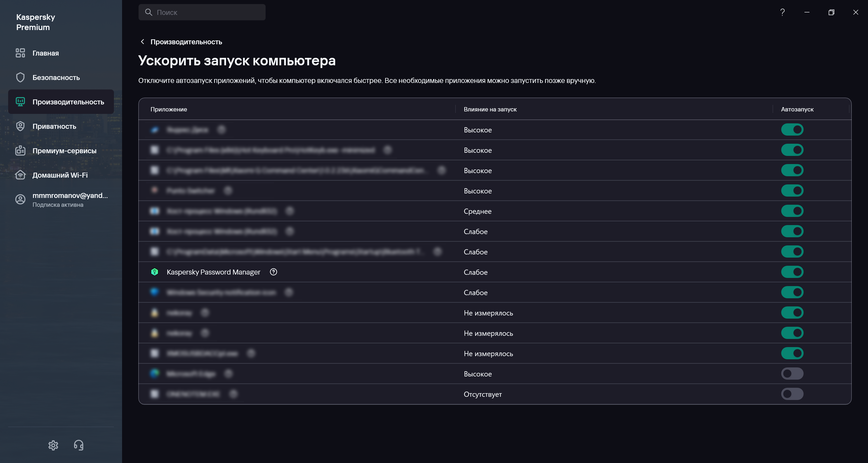Click the Kaspersky Password Manager app icon

click(155, 272)
